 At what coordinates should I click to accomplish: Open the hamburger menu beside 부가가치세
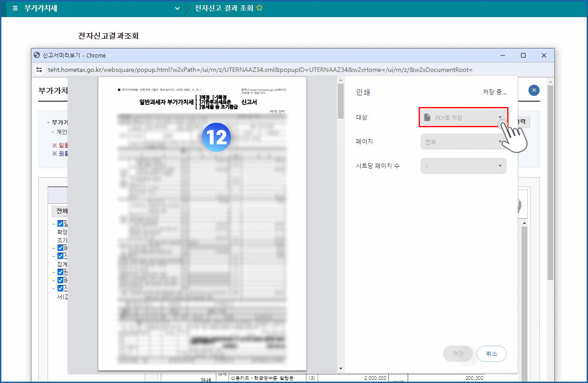pyautogui.click(x=15, y=9)
